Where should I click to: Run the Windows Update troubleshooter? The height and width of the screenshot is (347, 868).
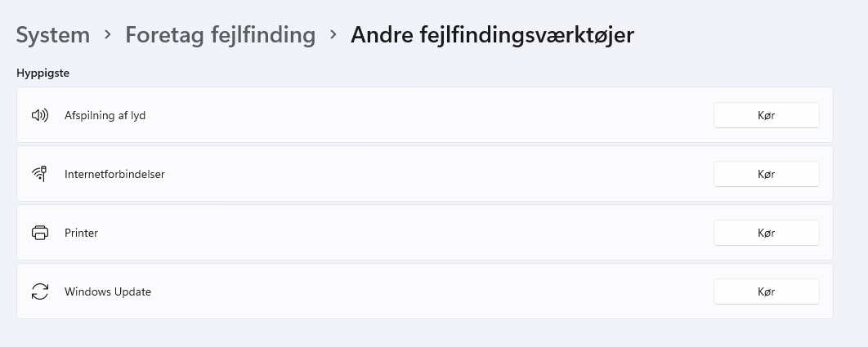766,291
